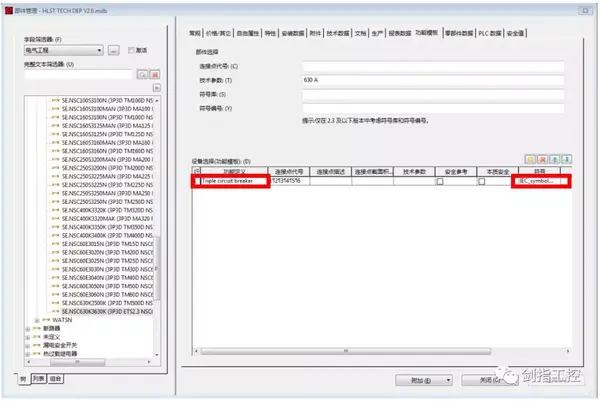Click the horizontal scrollbar under the function template table
600x402 pixels.
pos(346,351)
